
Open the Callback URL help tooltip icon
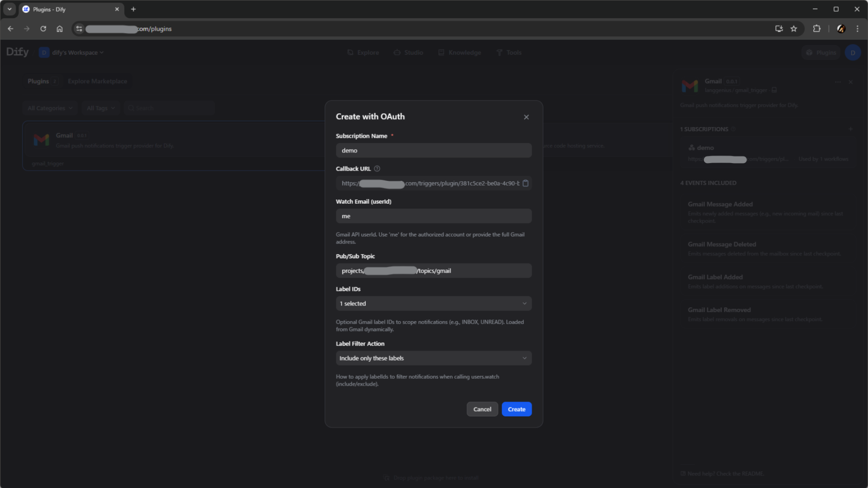pyautogui.click(x=377, y=168)
